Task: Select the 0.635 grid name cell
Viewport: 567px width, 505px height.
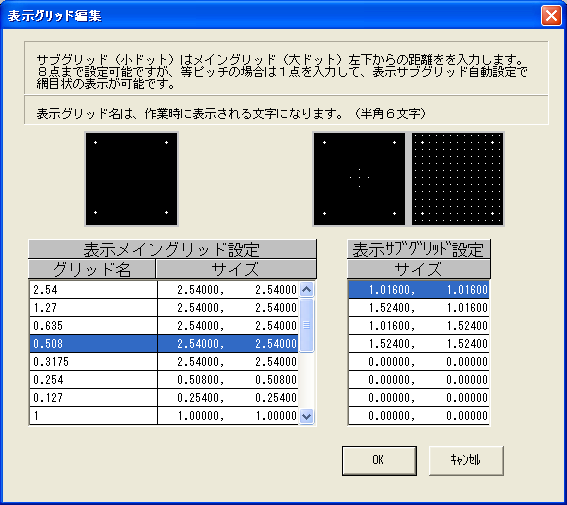Action: click(93, 326)
